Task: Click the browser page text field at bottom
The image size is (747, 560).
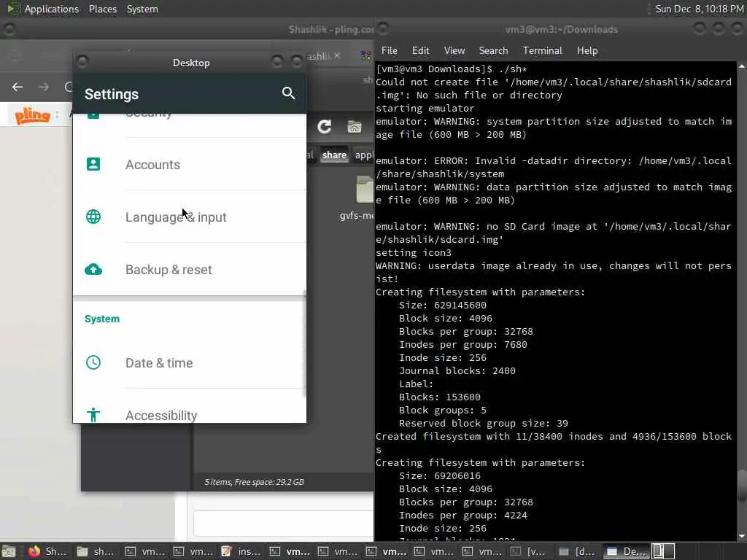Action: tap(284, 523)
